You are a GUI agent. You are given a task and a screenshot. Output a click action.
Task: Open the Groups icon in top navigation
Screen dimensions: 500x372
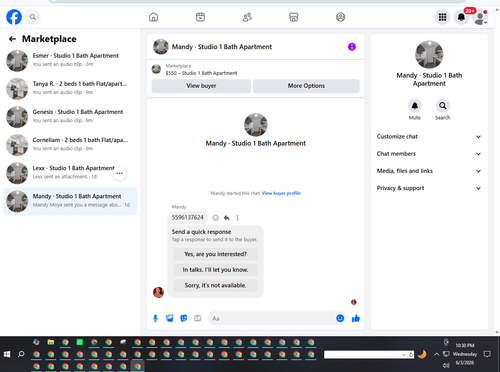pos(340,17)
